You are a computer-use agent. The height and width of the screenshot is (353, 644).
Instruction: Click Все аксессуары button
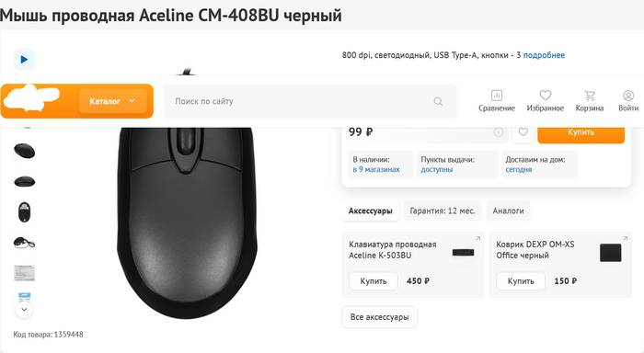379,317
